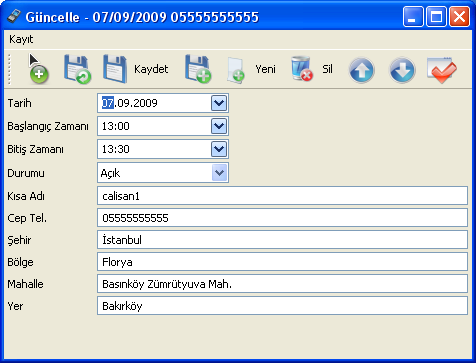476x363 pixels.
Task: Click the Cep Tel. phone number field
Action: [x=282, y=218]
